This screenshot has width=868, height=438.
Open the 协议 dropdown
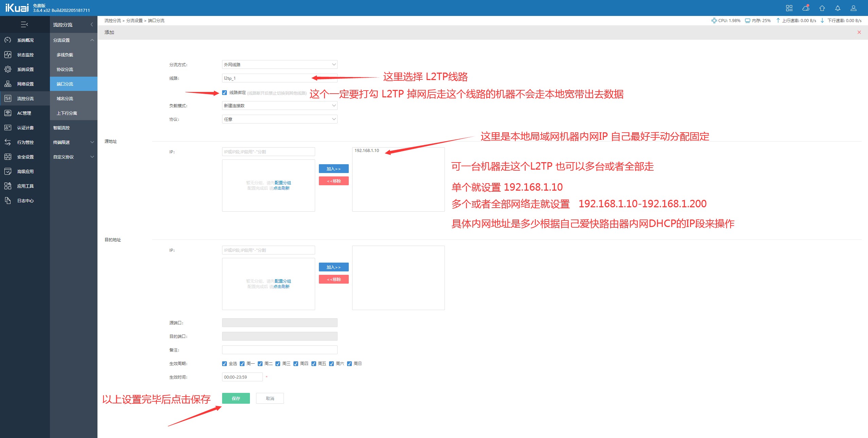click(279, 119)
